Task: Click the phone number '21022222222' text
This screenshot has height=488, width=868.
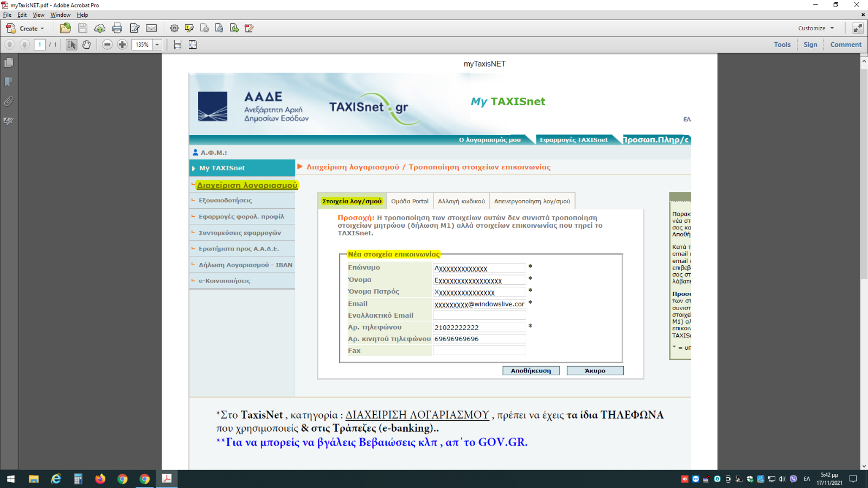Action: coord(457,328)
